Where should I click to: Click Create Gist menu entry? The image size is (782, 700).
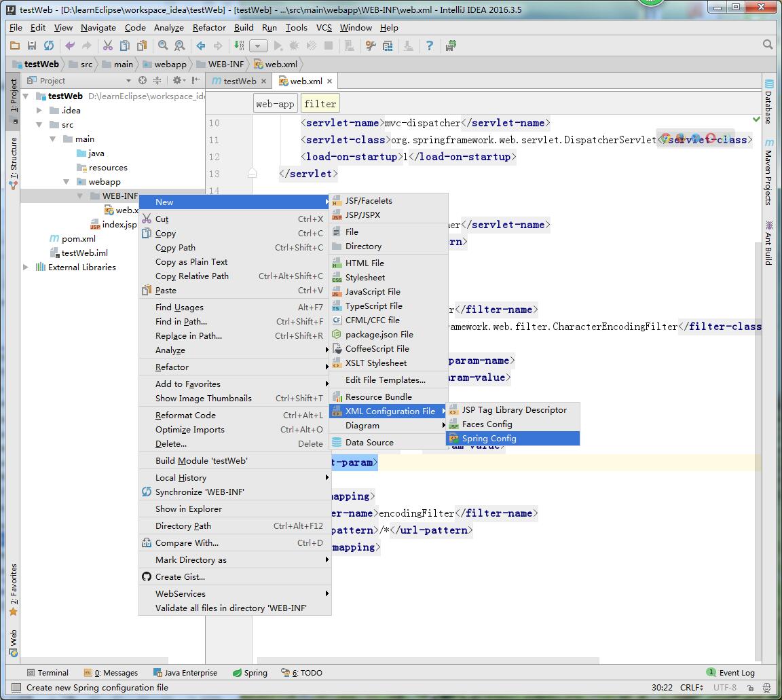pos(234,576)
